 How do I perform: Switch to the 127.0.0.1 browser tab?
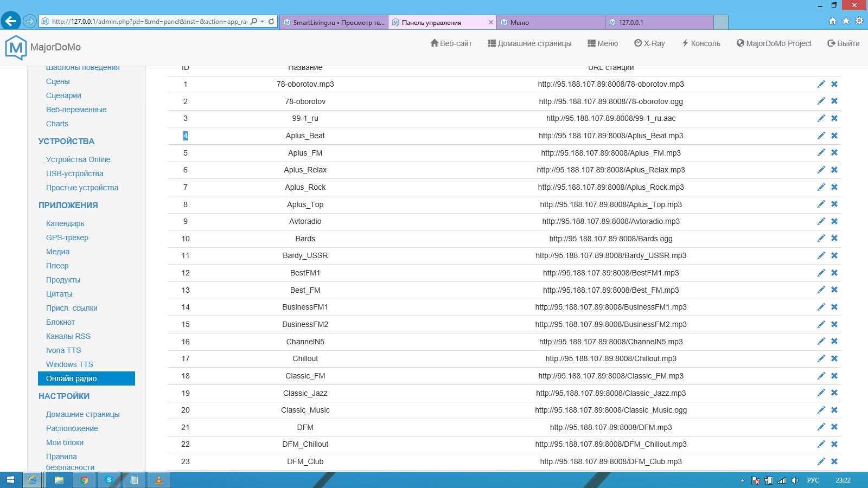pyautogui.click(x=659, y=22)
